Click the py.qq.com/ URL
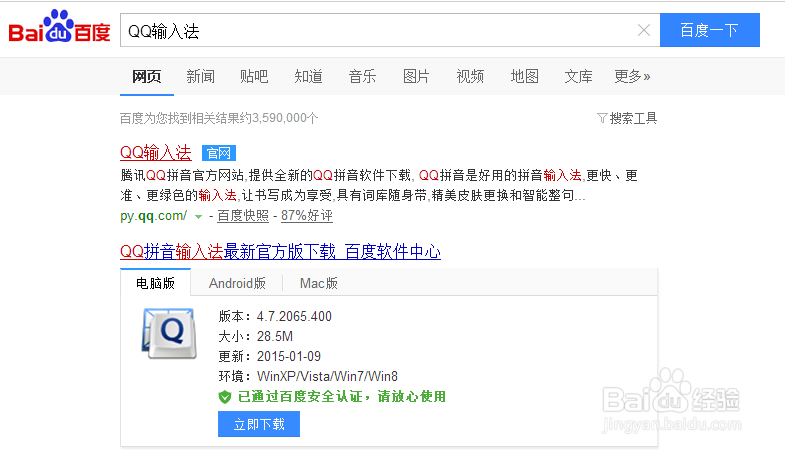 pyautogui.click(x=153, y=216)
